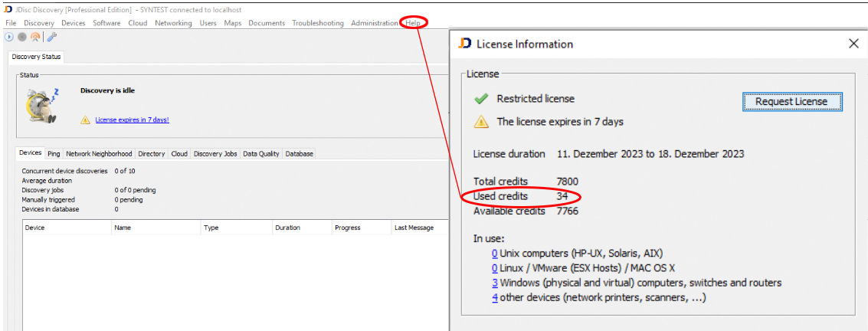Click the 4 other devices count link
Image resolution: width=868 pixels, height=331 pixels.
point(495,297)
